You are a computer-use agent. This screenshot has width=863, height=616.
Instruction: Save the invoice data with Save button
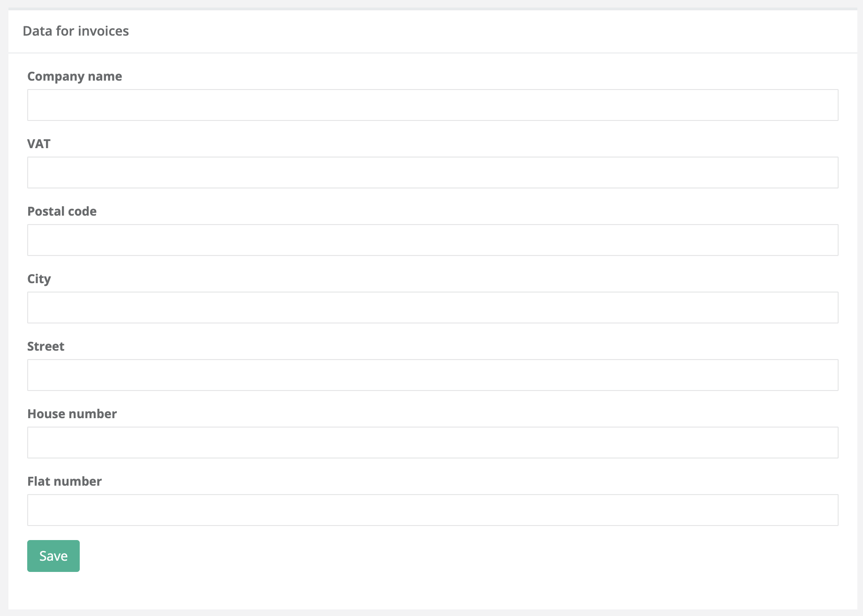click(x=53, y=556)
